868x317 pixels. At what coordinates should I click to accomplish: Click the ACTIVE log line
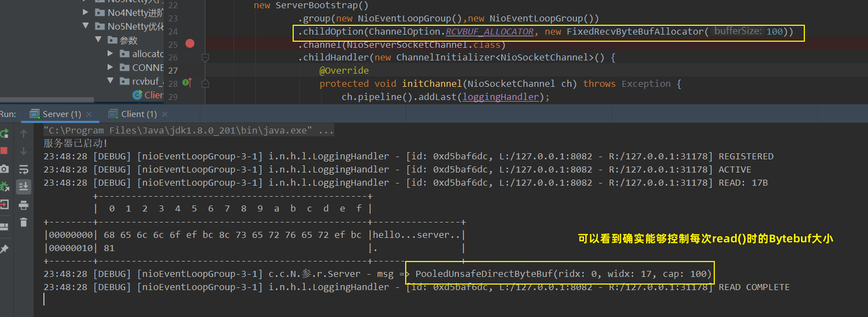tap(397, 170)
